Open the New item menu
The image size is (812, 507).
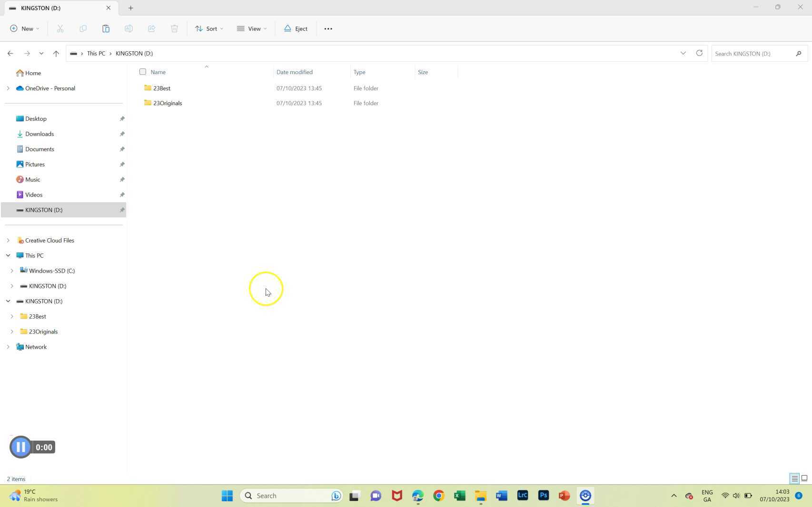25,29
